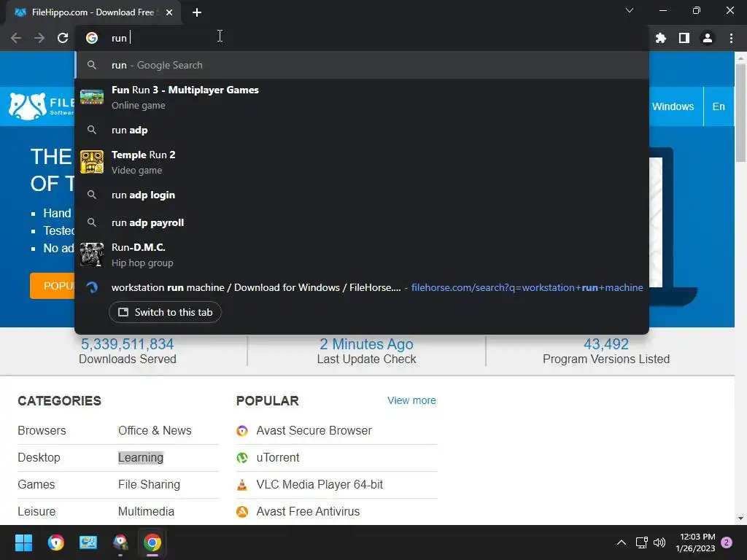
Task: Open the Windows platform selector
Action: tap(673, 106)
